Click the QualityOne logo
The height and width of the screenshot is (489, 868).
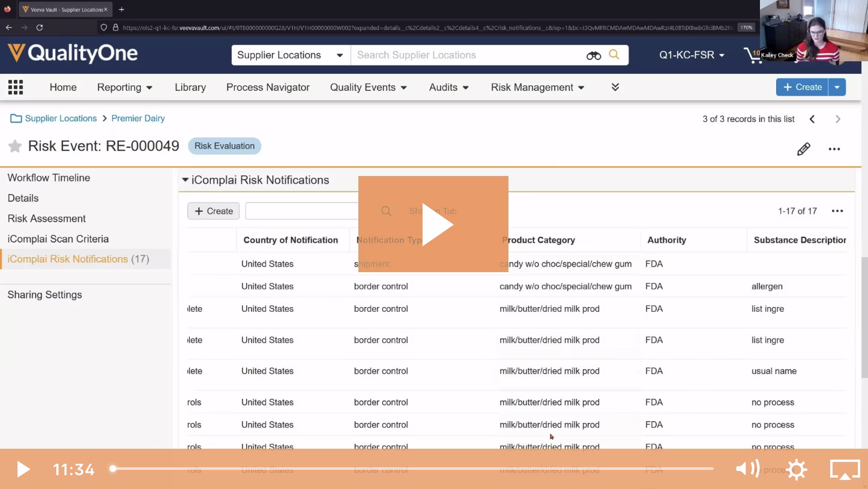[73, 53]
